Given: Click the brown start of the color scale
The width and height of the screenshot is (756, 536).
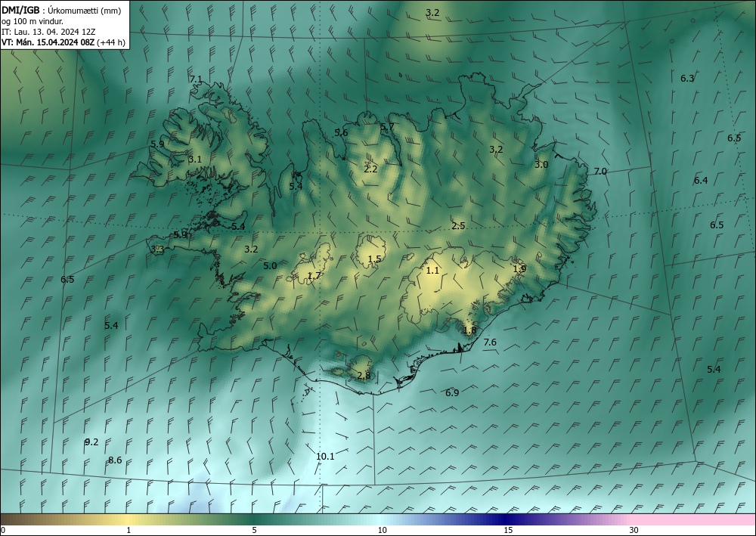Looking at the screenshot, I should point(14,519).
